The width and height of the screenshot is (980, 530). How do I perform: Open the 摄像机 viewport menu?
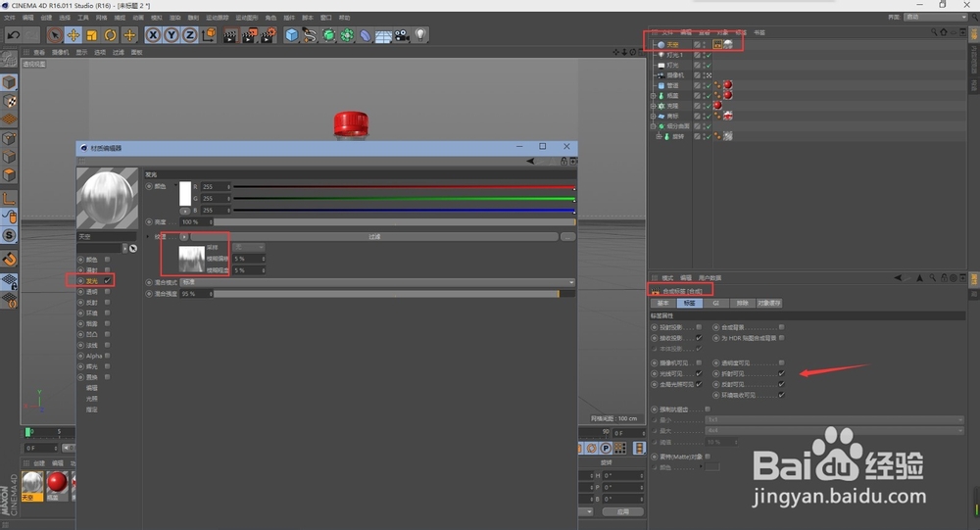[x=61, y=53]
